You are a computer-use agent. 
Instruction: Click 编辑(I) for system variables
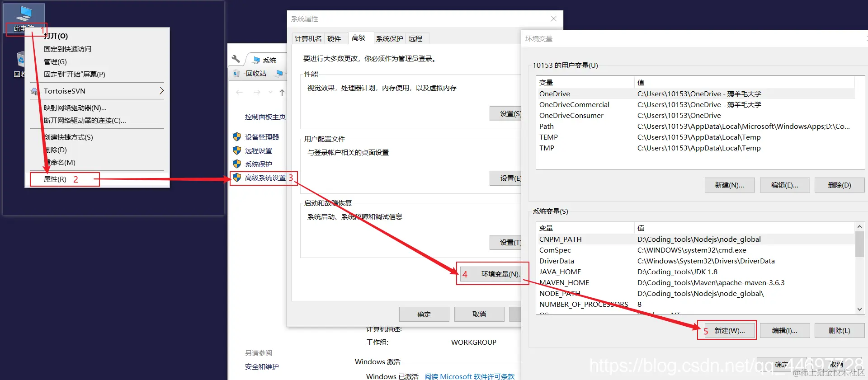pyautogui.click(x=785, y=330)
